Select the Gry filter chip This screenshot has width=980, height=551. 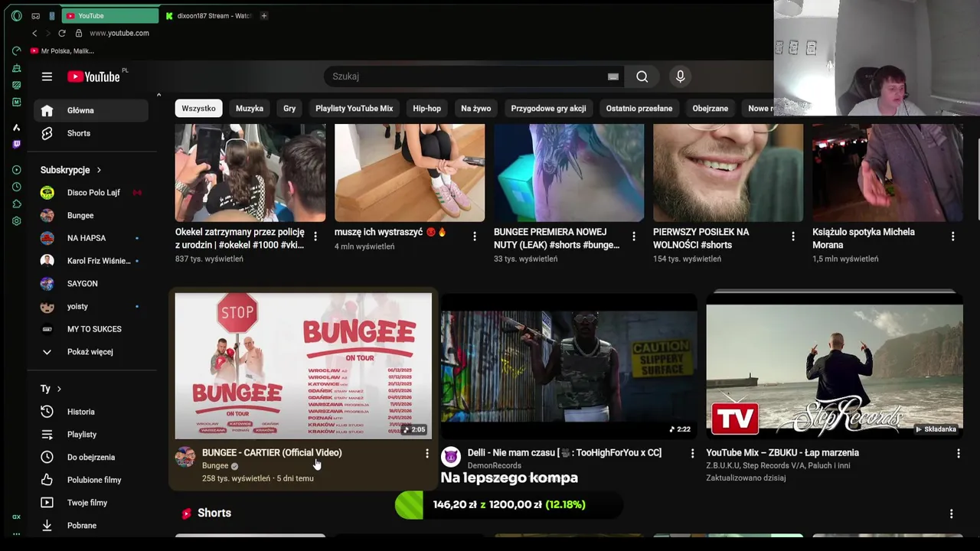(x=289, y=109)
